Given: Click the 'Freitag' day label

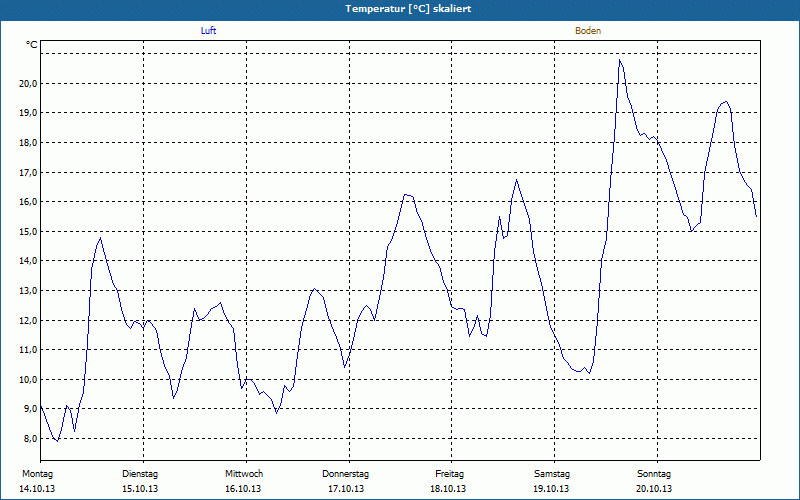Looking at the screenshot, I should coord(449,474).
